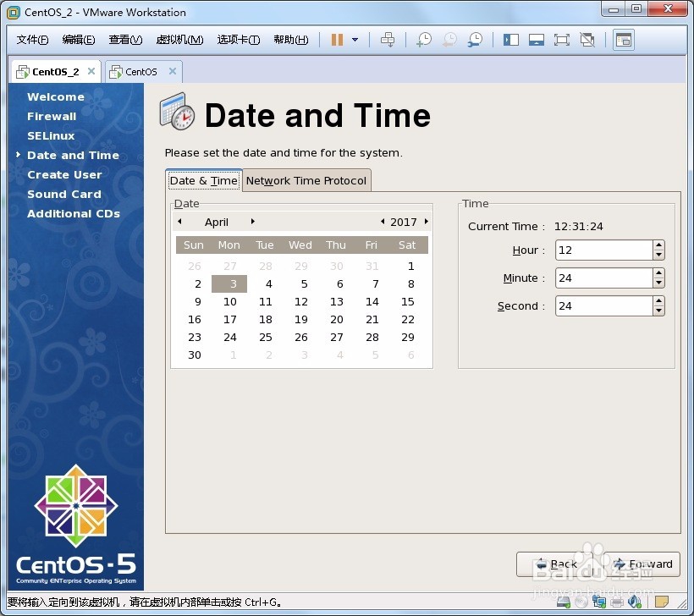
Task: Switch to Unity mode icon
Action: point(587,40)
